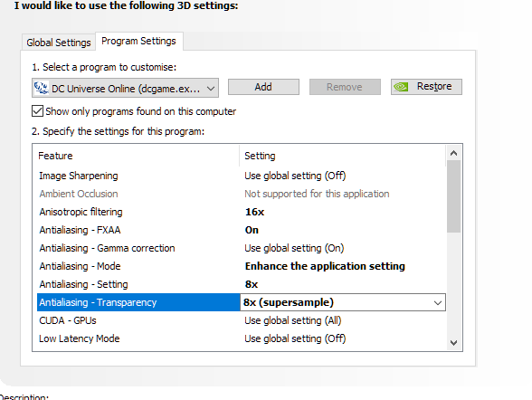The height and width of the screenshot is (400, 532).
Task: Click the Restore button
Action: [426, 87]
